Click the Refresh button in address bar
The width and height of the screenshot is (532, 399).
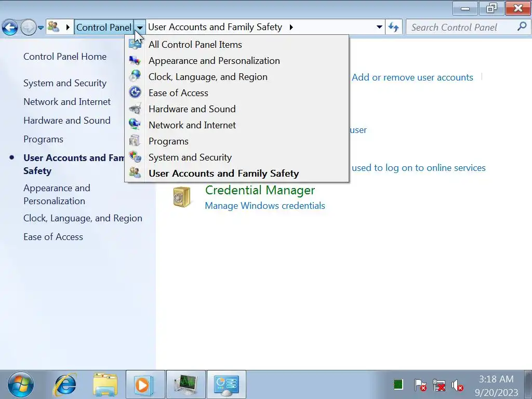click(x=394, y=27)
